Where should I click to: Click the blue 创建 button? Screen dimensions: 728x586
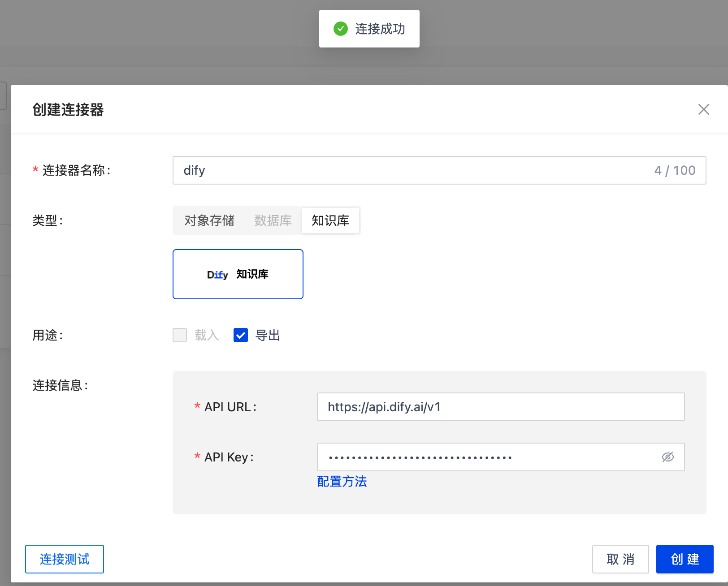pos(685,559)
